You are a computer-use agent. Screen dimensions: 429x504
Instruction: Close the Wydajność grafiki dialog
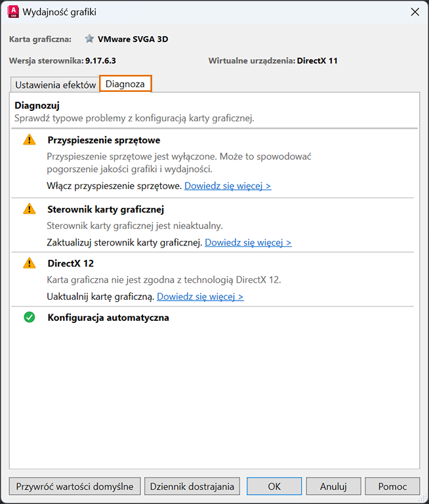[415, 12]
